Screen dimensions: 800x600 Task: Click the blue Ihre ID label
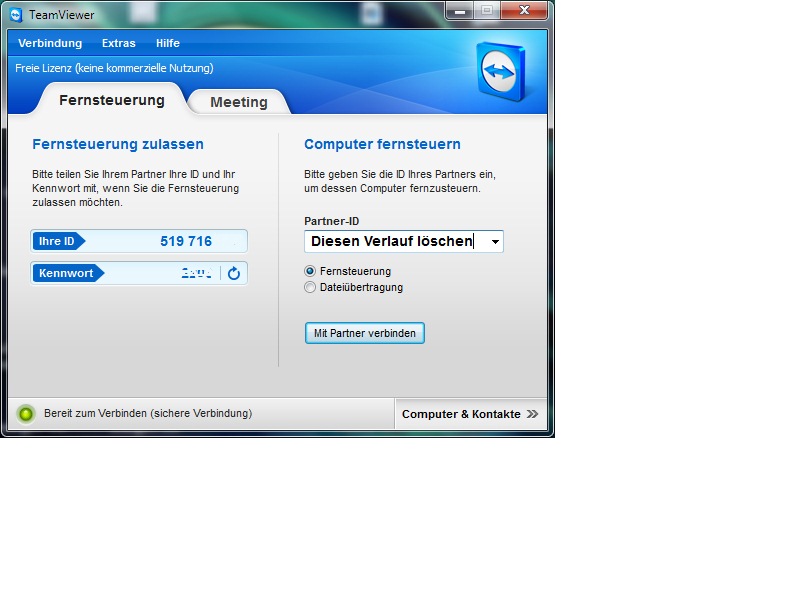[x=58, y=241]
